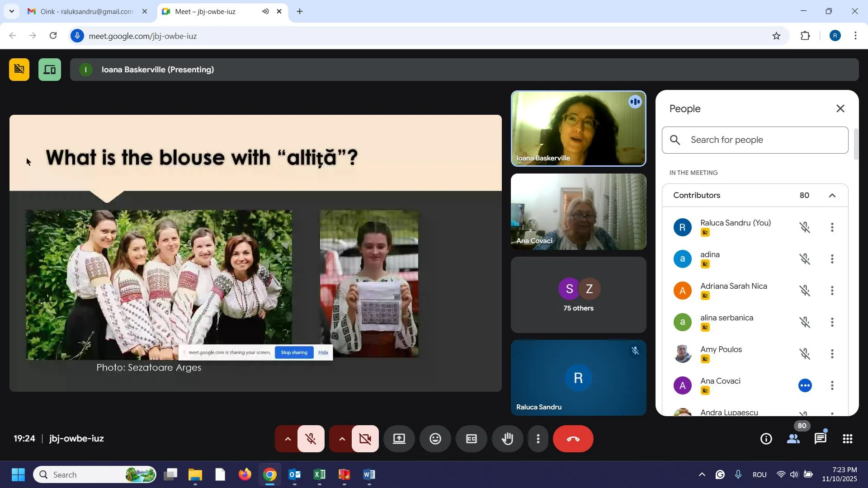Click the raise hand icon
The height and width of the screenshot is (488, 868).
(x=508, y=439)
